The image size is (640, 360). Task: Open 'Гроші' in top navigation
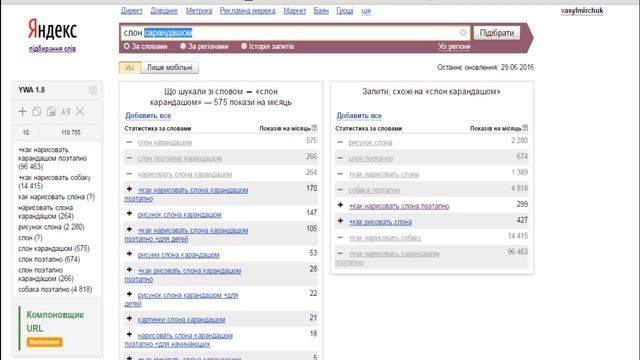345,11
